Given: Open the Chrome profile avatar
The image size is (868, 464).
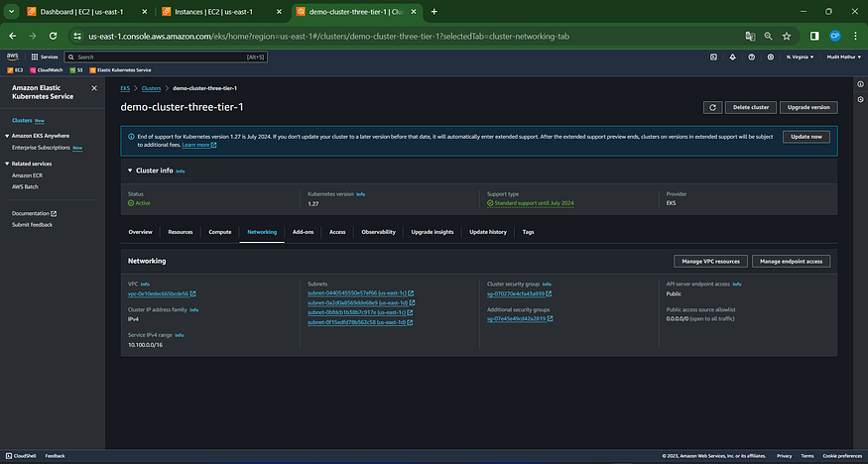Looking at the screenshot, I should 835,36.
